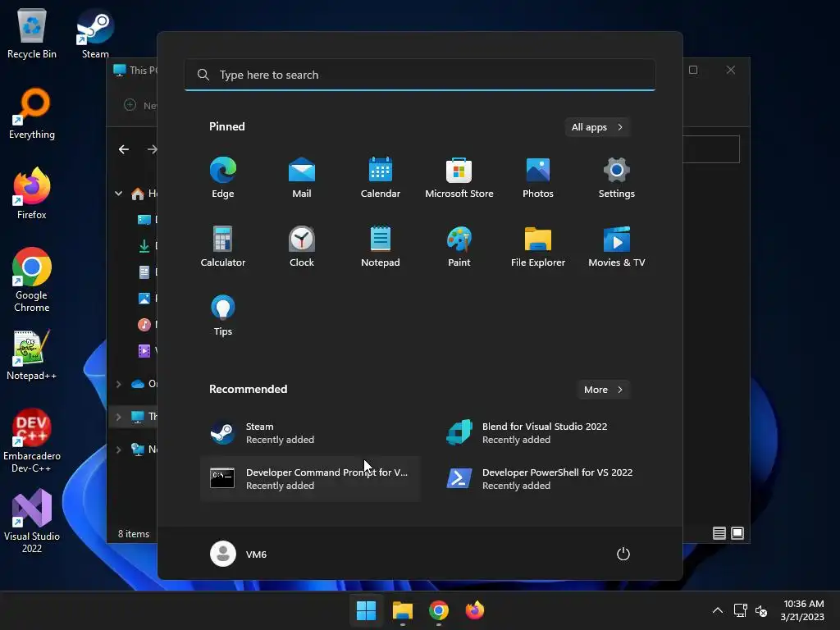The height and width of the screenshot is (630, 840).
Task: Open network status tray icon
Action: (741, 610)
